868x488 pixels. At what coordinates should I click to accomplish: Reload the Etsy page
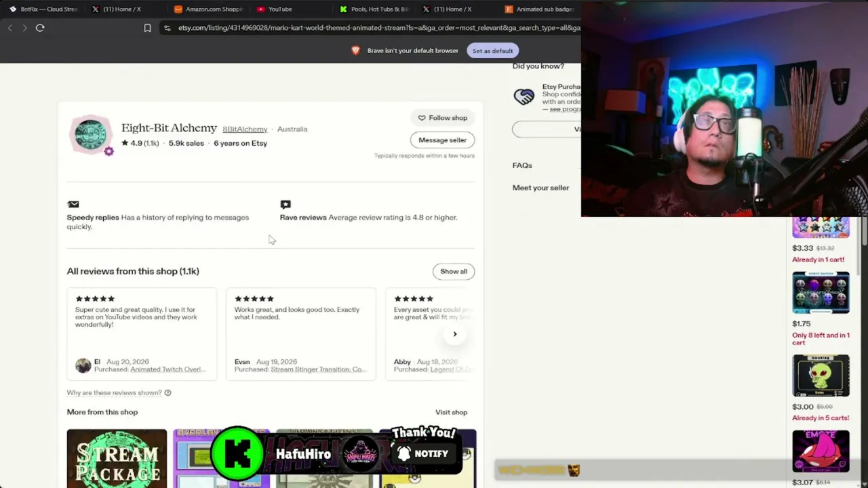(x=40, y=28)
